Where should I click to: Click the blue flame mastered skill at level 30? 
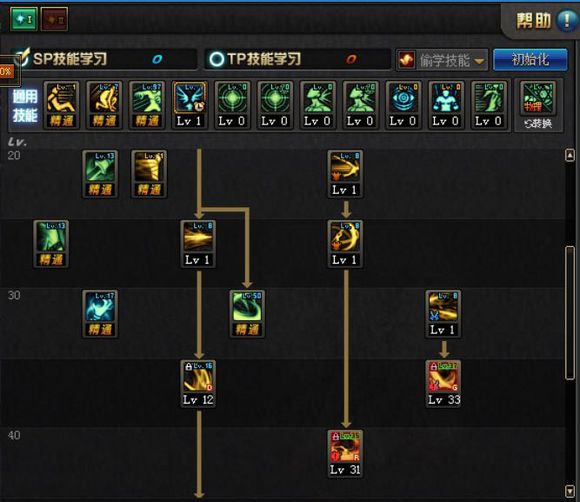click(x=100, y=314)
